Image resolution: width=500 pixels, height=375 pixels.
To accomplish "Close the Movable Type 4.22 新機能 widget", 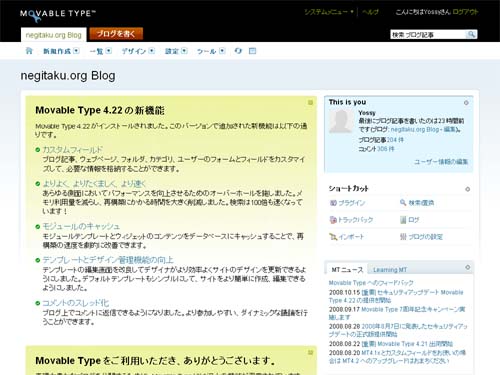I will click(310, 102).
